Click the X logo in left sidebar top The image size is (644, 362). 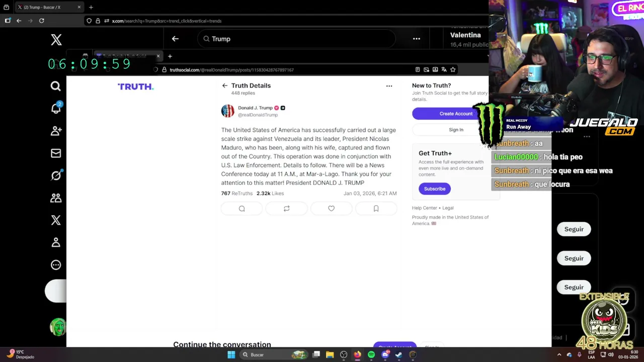(x=56, y=40)
